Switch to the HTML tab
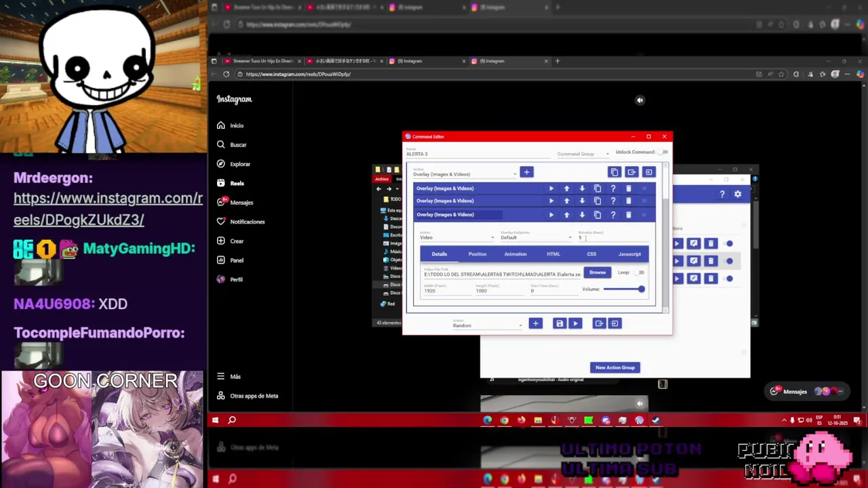868x488 pixels. coord(553,254)
